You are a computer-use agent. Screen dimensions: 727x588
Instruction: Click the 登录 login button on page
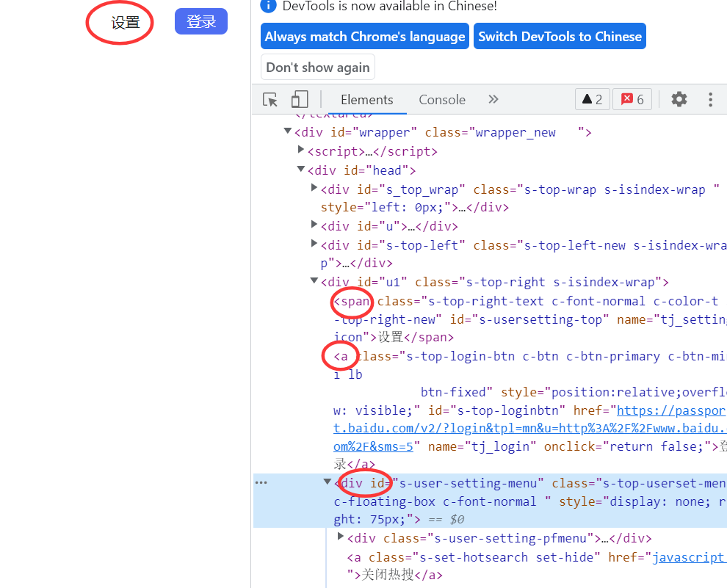tap(201, 21)
